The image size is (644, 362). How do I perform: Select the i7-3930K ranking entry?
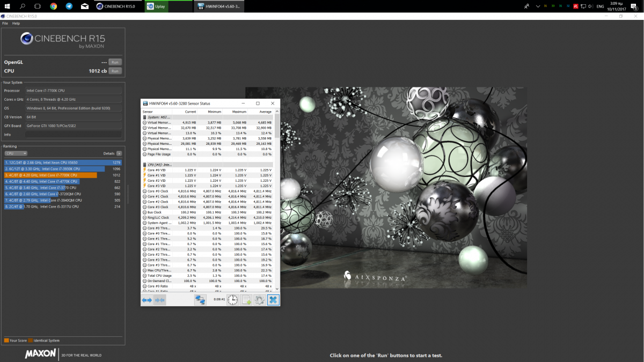(x=63, y=168)
